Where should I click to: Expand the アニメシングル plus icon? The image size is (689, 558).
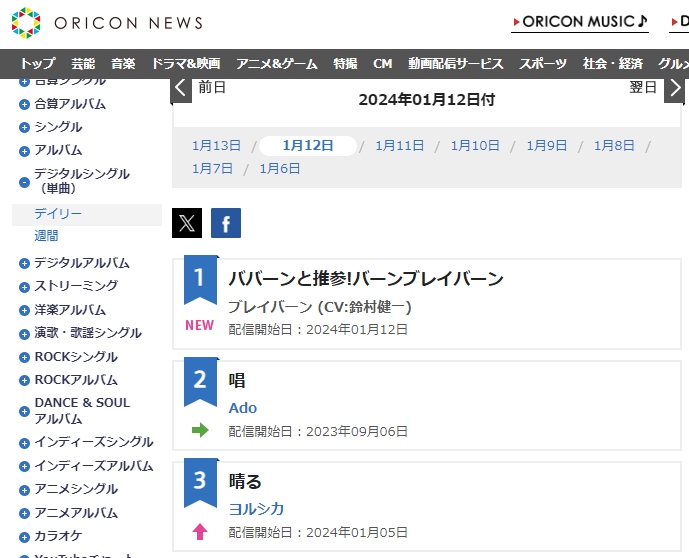[25, 490]
